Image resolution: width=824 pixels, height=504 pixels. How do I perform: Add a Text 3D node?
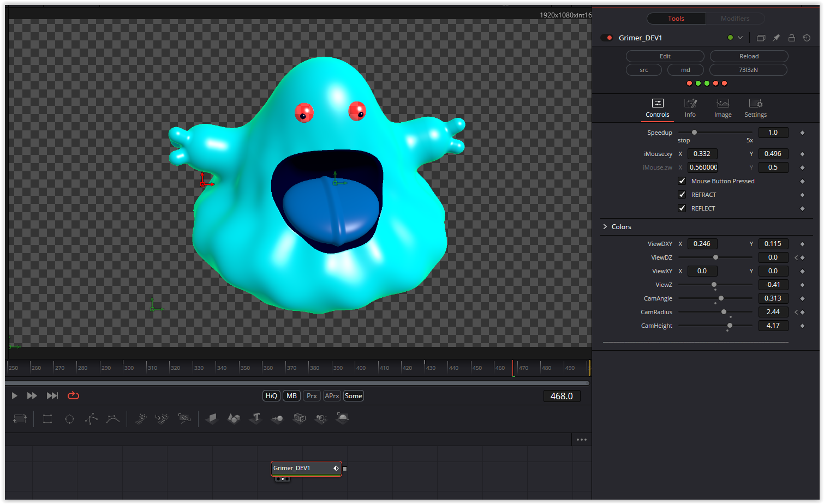[x=256, y=419]
